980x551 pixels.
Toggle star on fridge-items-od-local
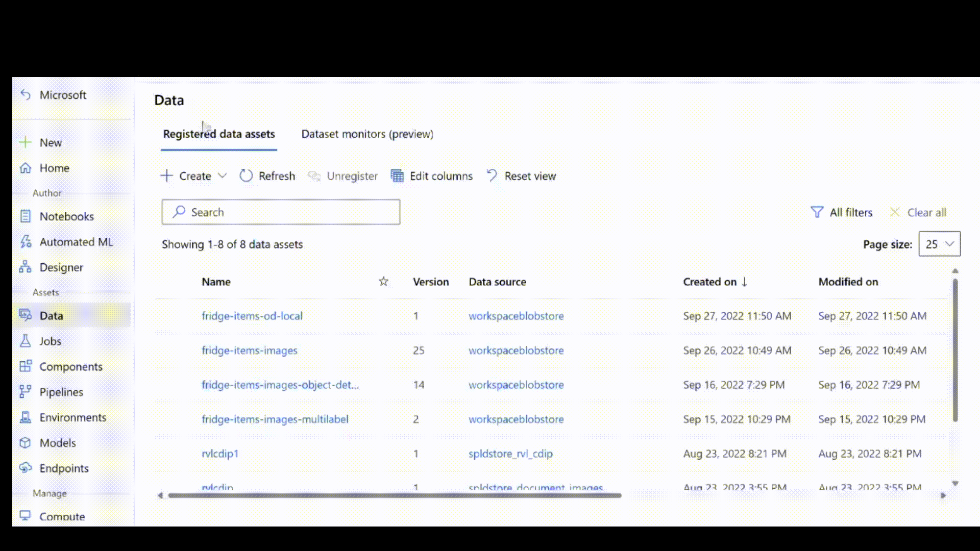click(x=383, y=315)
